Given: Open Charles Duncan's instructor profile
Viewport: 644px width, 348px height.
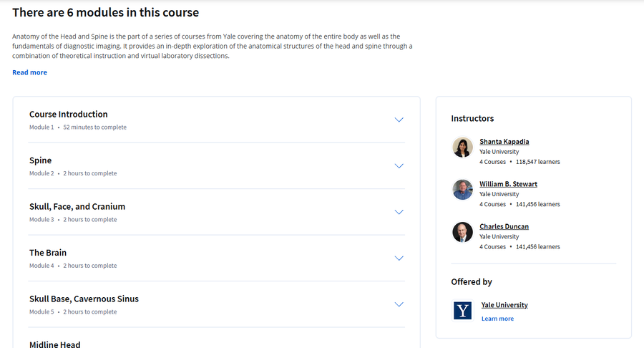Looking at the screenshot, I should [x=504, y=226].
